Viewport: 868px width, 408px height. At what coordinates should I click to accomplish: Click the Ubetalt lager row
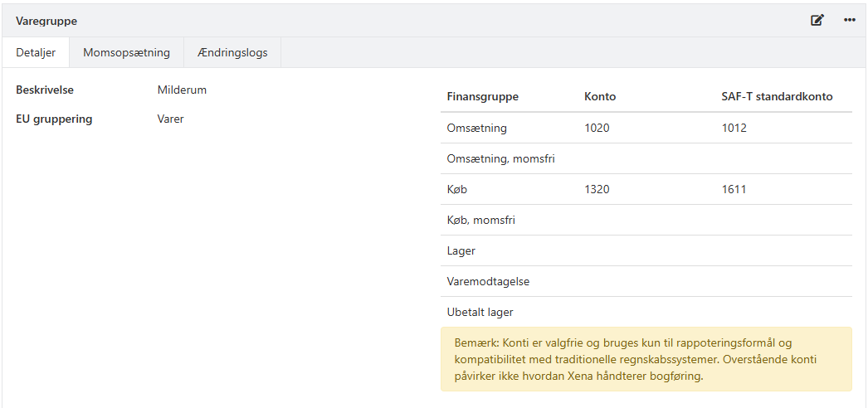click(x=480, y=313)
